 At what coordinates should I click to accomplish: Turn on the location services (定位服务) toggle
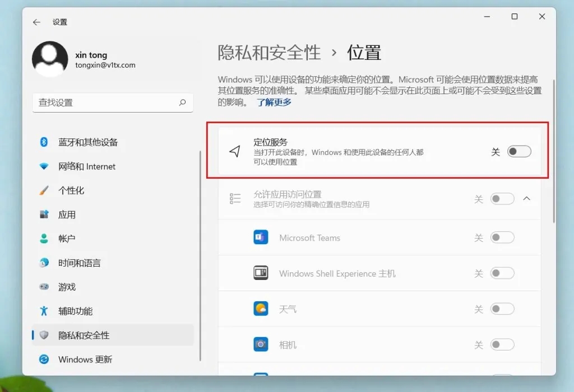tap(519, 152)
